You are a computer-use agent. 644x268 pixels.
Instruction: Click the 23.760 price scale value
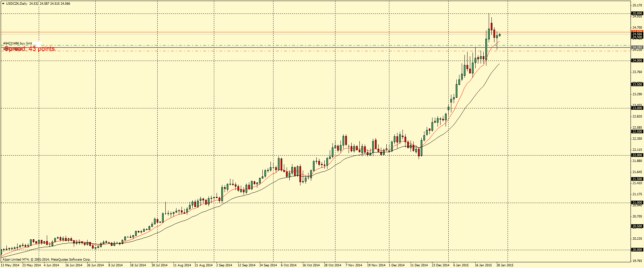(x=637, y=72)
